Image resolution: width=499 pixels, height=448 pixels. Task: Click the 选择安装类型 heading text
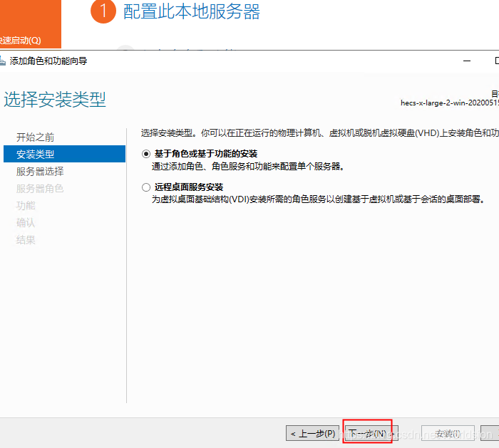click(55, 99)
